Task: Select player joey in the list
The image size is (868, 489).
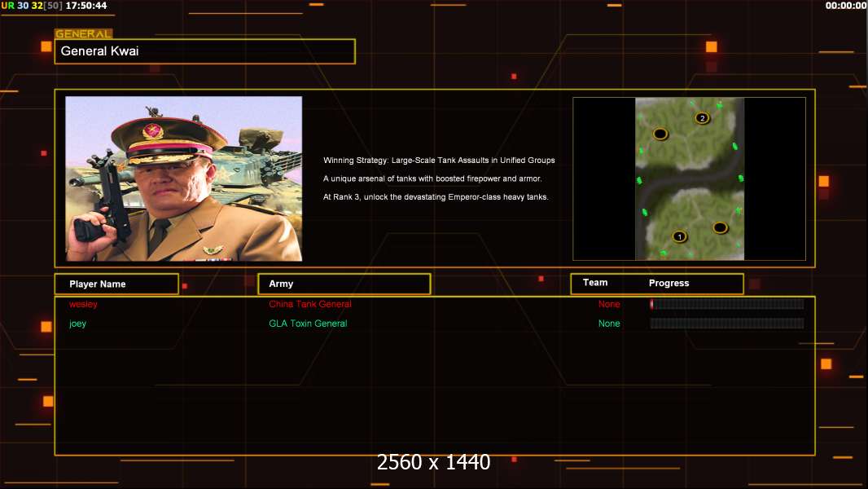Action: click(x=77, y=324)
